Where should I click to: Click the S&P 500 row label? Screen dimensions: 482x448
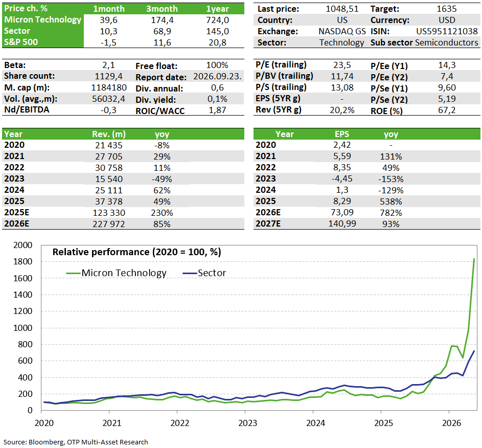(21, 42)
